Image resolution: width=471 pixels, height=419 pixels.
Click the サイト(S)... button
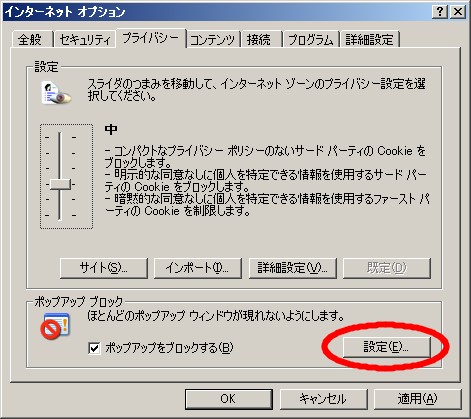(104, 268)
